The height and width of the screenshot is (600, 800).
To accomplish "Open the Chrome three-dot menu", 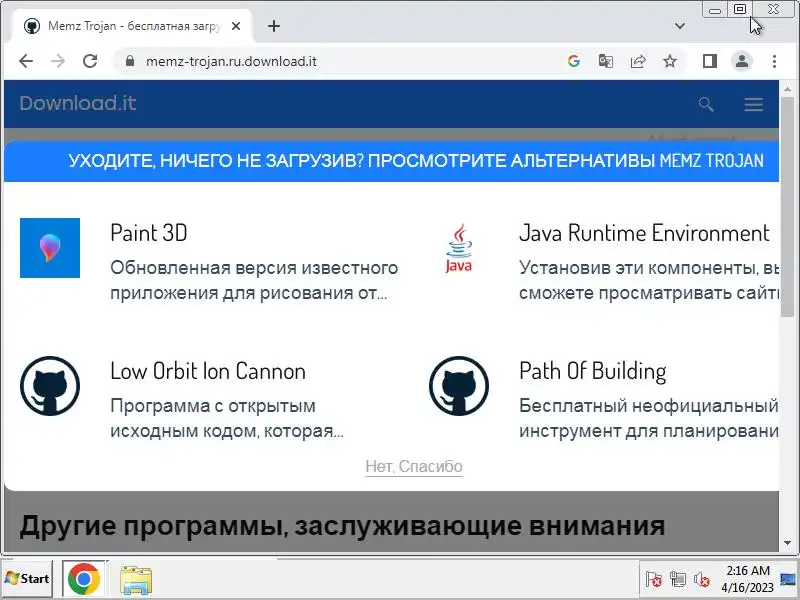I will click(x=774, y=61).
